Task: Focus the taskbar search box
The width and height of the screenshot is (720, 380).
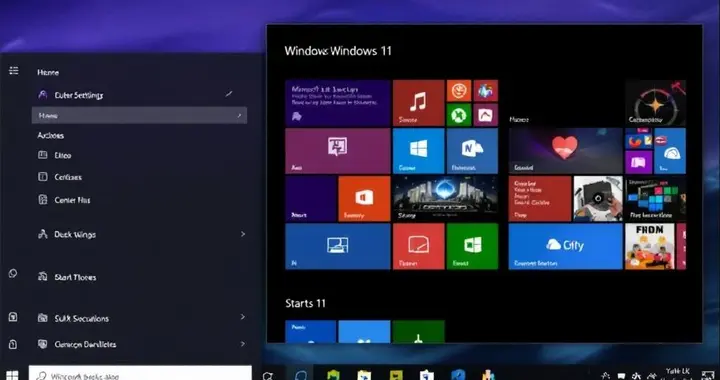Action: click(140, 373)
